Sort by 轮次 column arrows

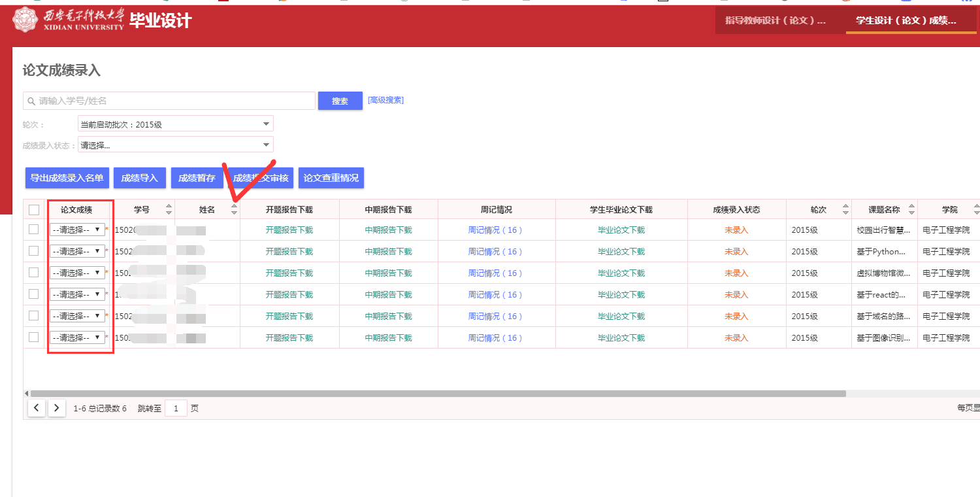coord(845,210)
